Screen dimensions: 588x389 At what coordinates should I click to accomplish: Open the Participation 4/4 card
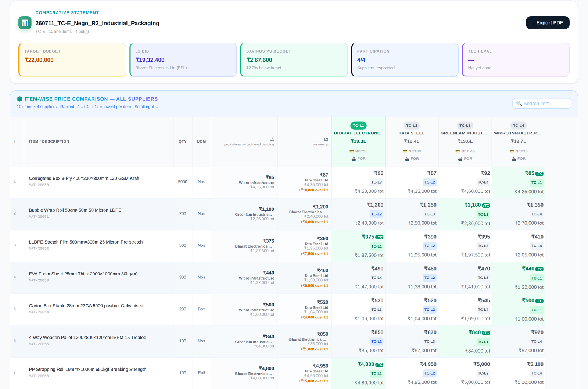[405, 60]
